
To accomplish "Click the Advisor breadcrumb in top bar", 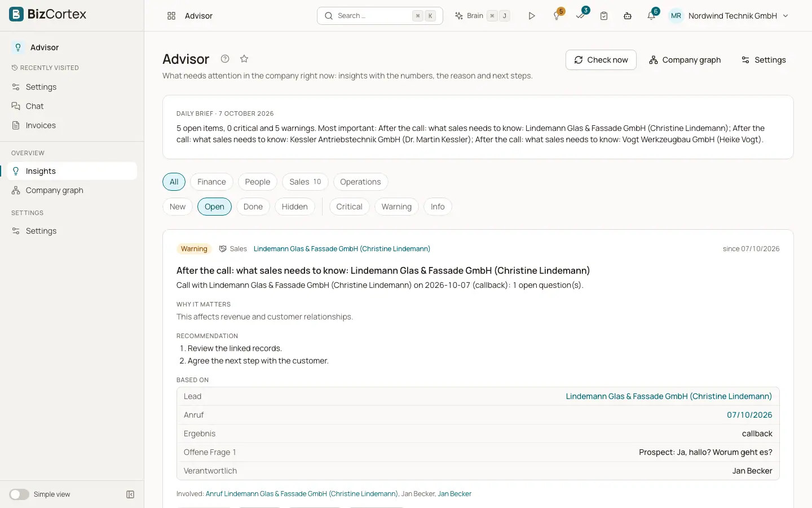I will (x=198, y=16).
